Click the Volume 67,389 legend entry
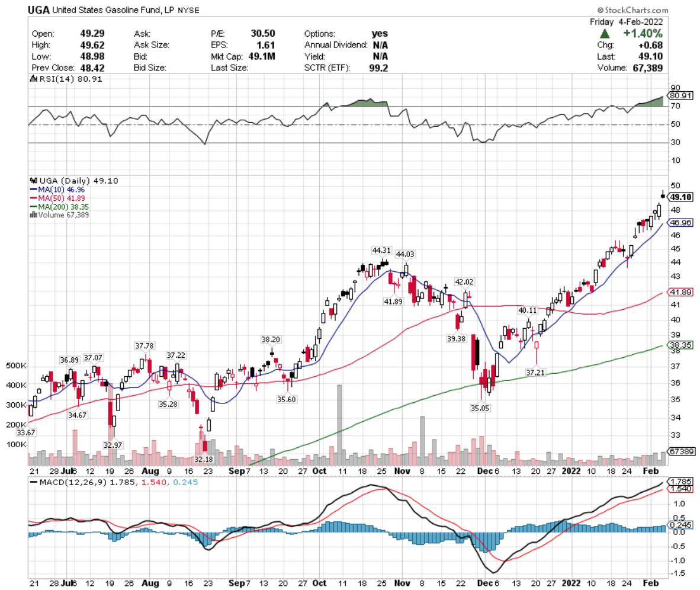Viewport: 700px width, 590px height. click(x=59, y=215)
